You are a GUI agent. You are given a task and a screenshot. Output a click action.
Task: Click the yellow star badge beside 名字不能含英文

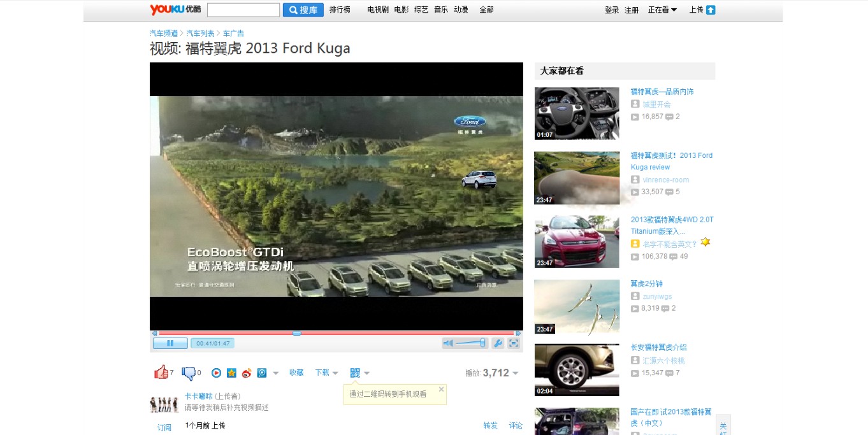(705, 243)
